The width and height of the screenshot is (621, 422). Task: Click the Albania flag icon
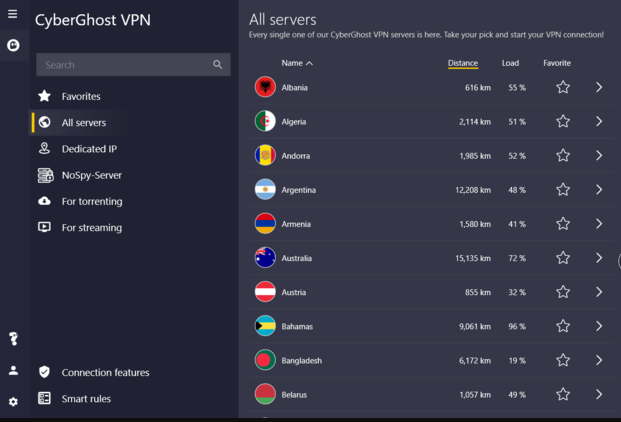point(265,88)
